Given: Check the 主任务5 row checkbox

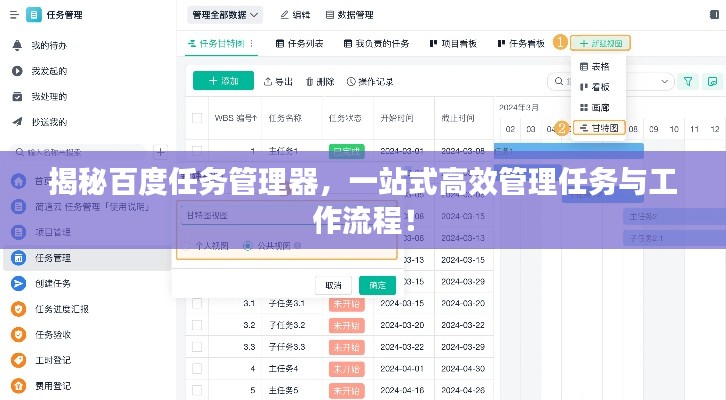Looking at the screenshot, I should tap(197, 390).
